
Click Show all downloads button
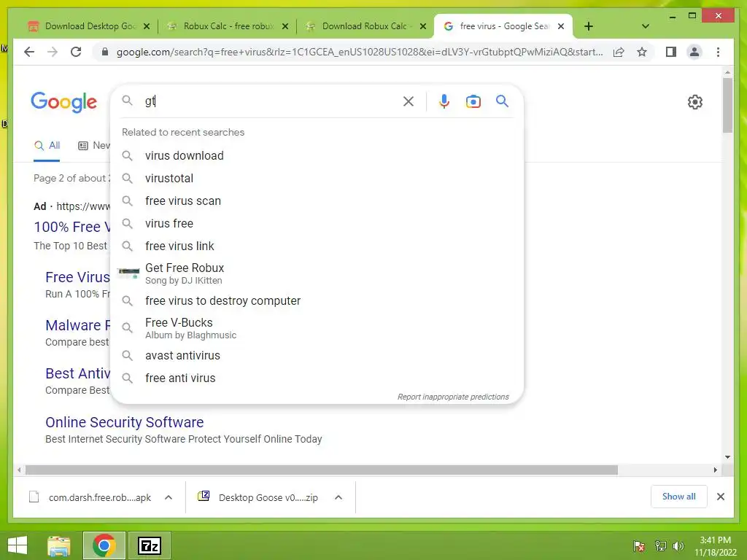point(679,497)
